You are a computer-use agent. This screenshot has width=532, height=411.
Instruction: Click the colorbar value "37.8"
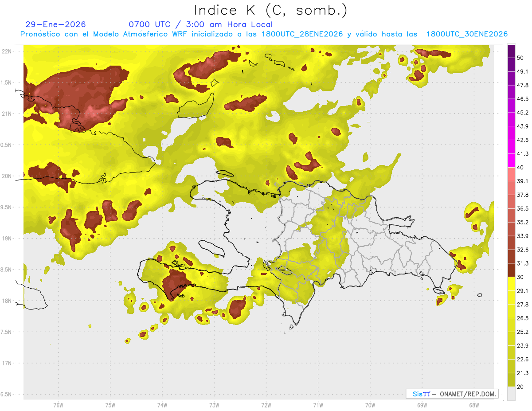coord(523,195)
